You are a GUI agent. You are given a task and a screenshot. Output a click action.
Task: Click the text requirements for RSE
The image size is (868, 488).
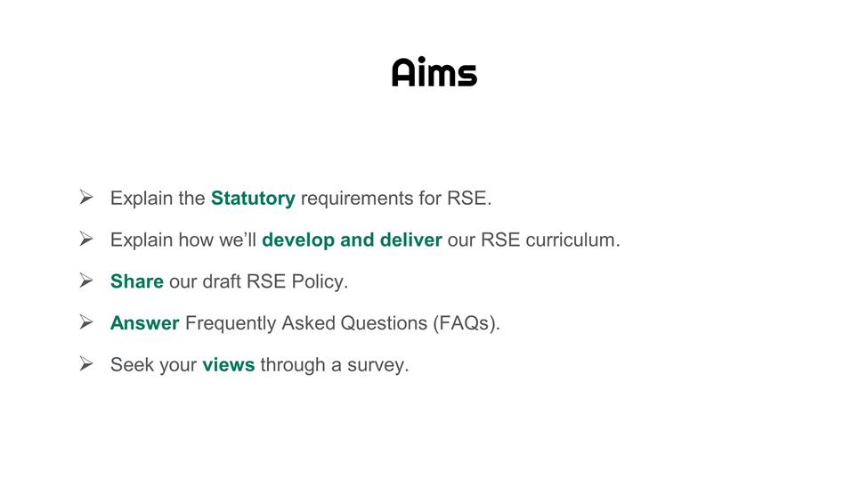(x=396, y=199)
